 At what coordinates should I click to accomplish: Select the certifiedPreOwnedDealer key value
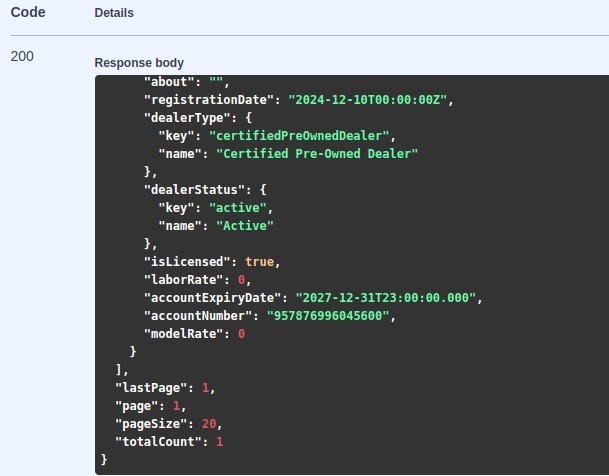pyautogui.click(x=299, y=136)
